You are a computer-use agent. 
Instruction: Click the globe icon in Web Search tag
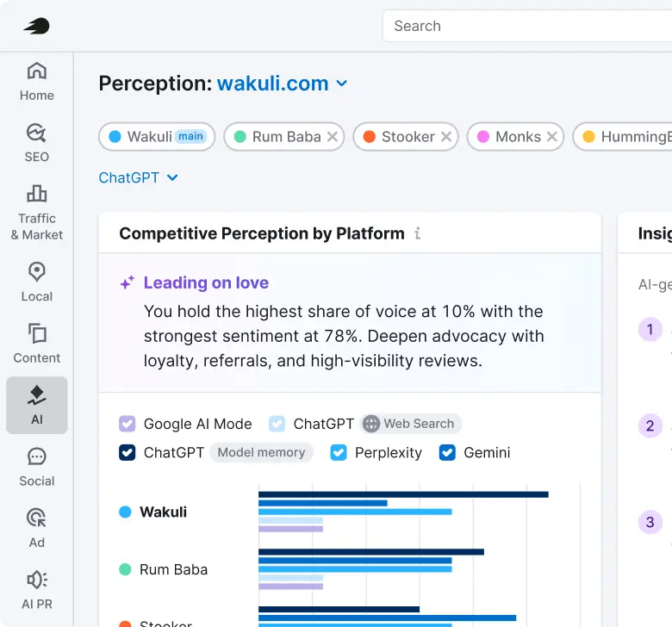[371, 424]
